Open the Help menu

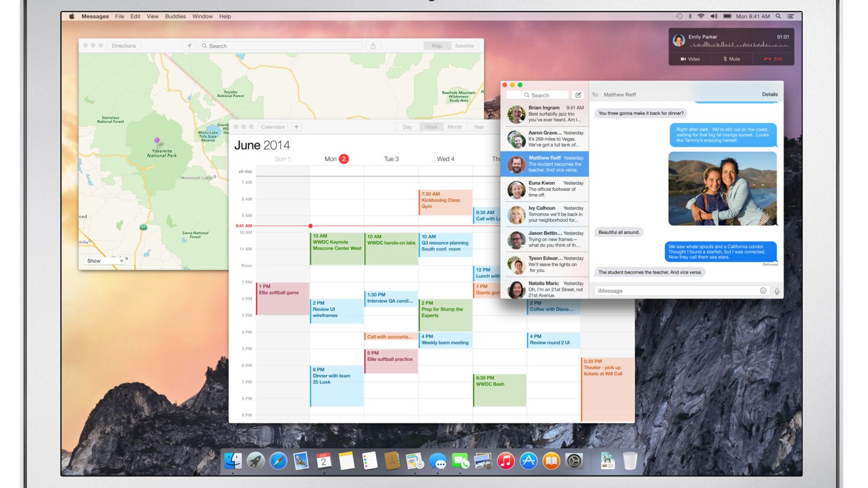(x=225, y=16)
